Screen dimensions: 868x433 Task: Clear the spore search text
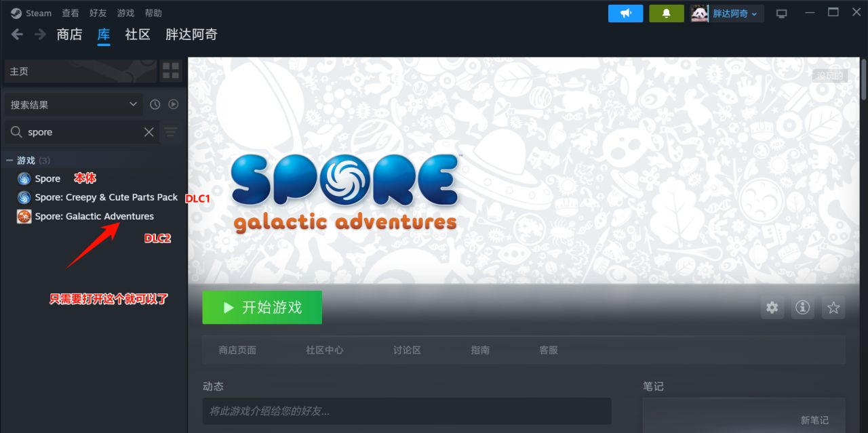[x=149, y=132]
